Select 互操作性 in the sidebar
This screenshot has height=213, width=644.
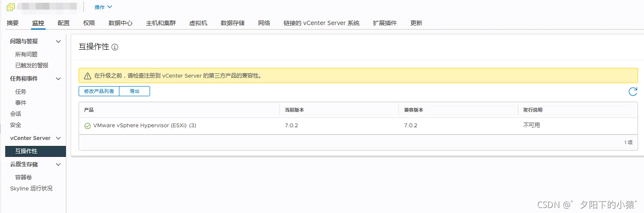(x=36, y=151)
